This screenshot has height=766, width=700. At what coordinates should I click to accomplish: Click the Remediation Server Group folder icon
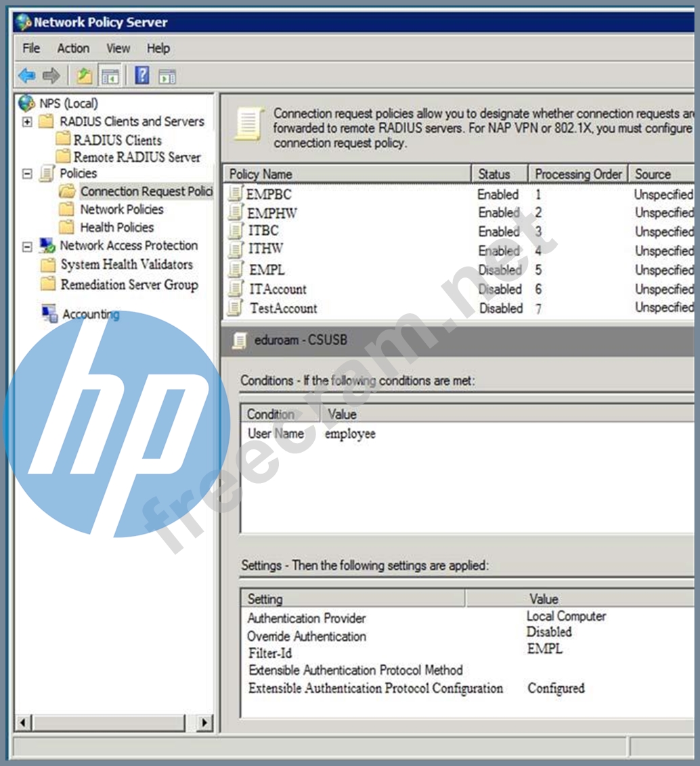pyautogui.click(x=48, y=284)
